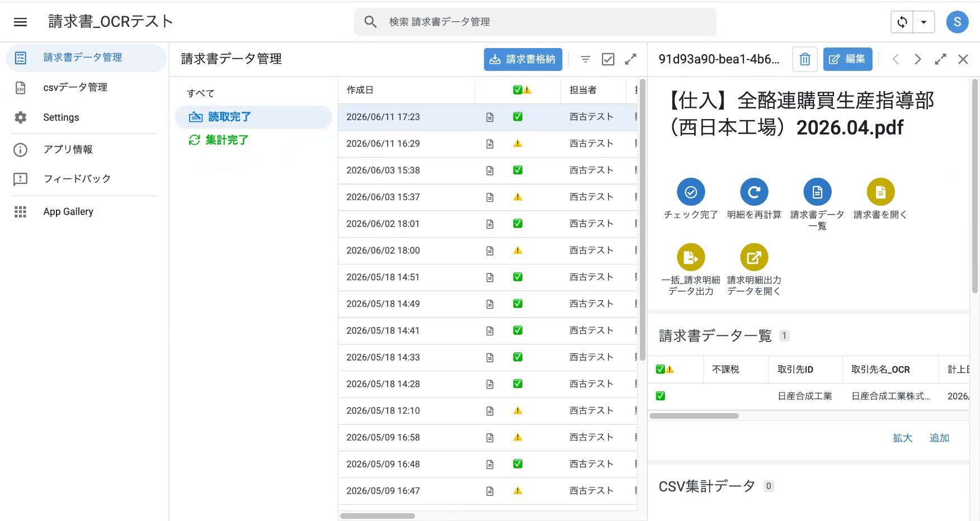Screen dimensions: 980x521
Task: Click the 明細を再計算 action icon
Action: (x=754, y=192)
